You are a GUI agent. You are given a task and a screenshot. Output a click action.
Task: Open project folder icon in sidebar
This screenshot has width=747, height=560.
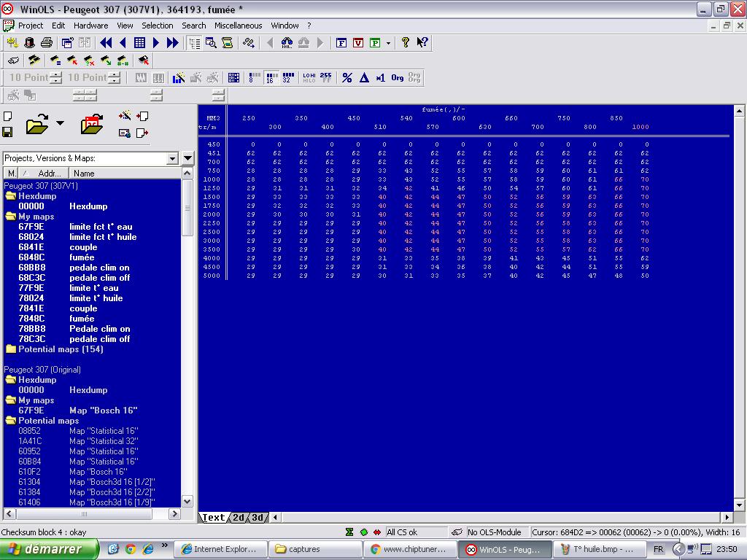36,125
